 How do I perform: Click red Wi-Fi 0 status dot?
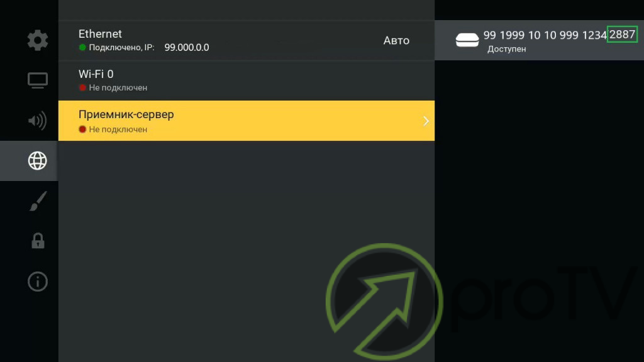coord(82,87)
